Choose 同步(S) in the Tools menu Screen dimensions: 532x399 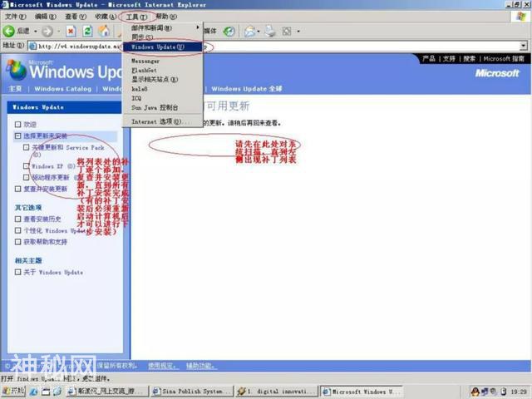(163, 37)
